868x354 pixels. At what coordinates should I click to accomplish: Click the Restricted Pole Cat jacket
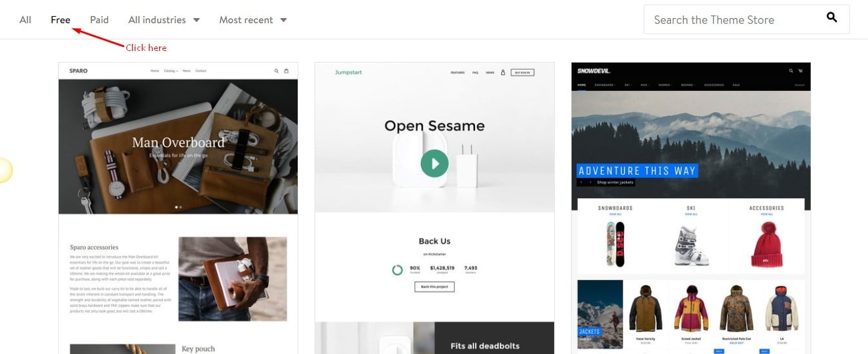coord(737,308)
